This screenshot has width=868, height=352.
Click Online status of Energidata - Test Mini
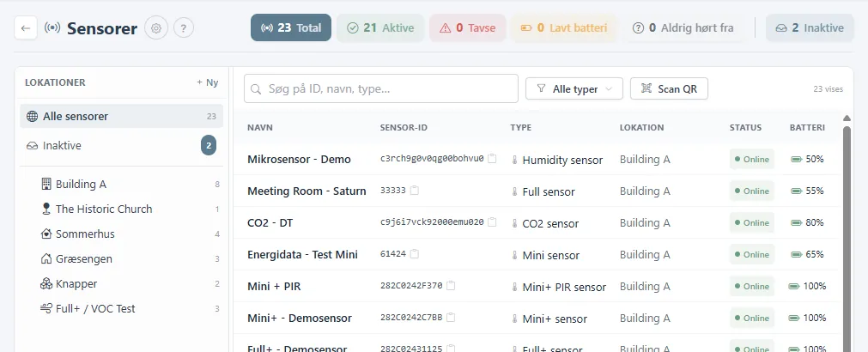(x=752, y=255)
